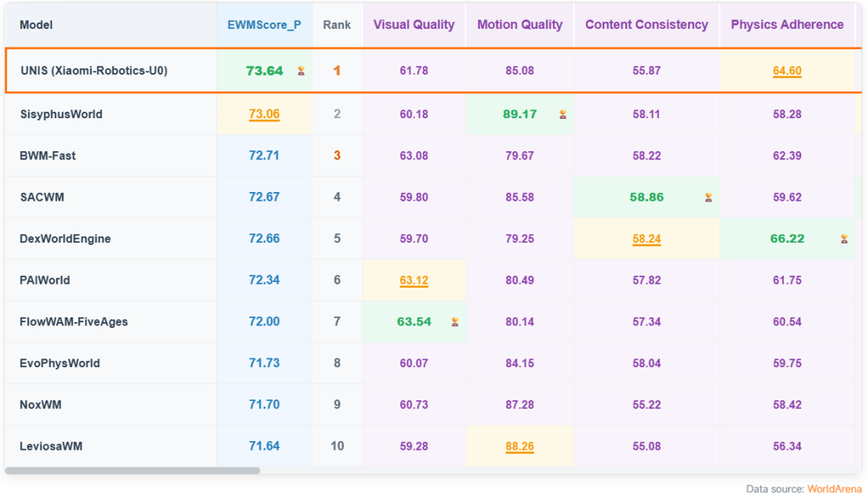Click the Rank column header
The image size is (868, 503).
pyautogui.click(x=337, y=25)
